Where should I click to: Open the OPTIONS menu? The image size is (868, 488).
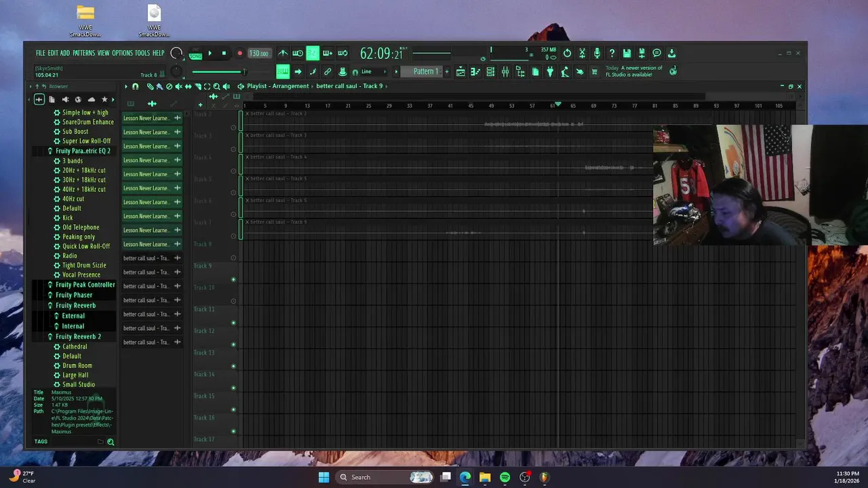click(x=122, y=53)
